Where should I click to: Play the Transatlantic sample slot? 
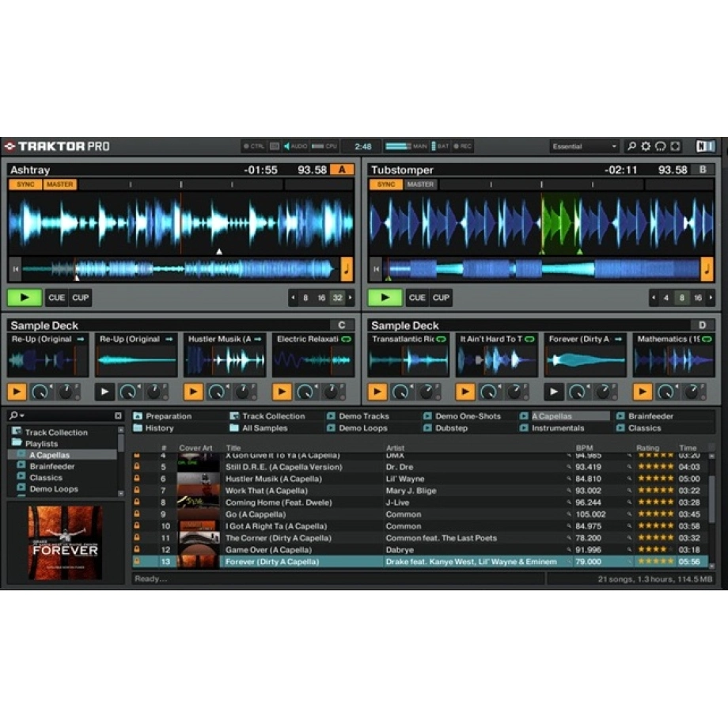(x=377, y=392)
